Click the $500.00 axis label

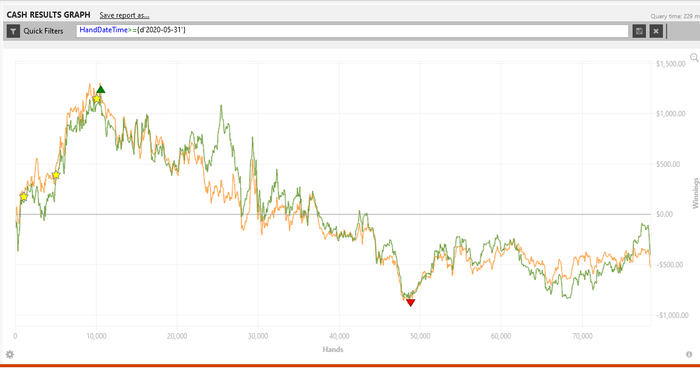click(668, 164)
